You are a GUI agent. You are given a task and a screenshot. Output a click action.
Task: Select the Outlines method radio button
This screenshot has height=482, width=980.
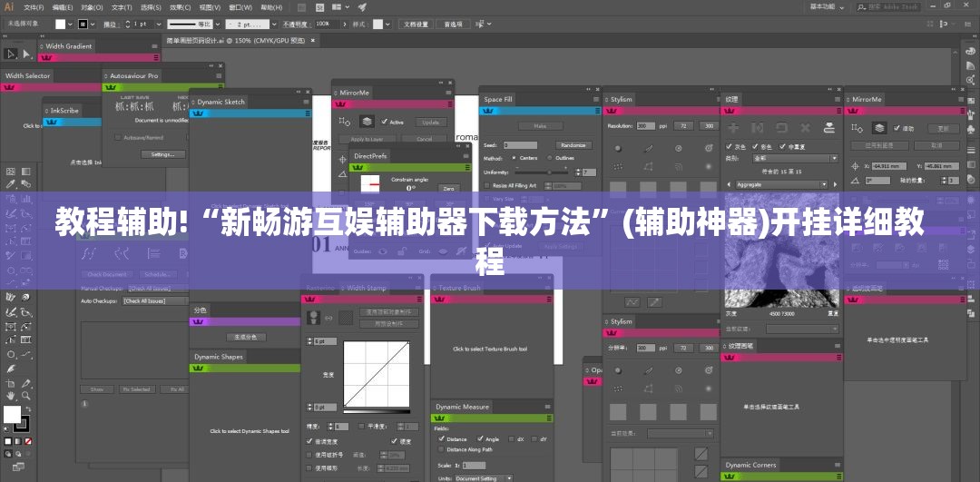click(x=550, y=158)
